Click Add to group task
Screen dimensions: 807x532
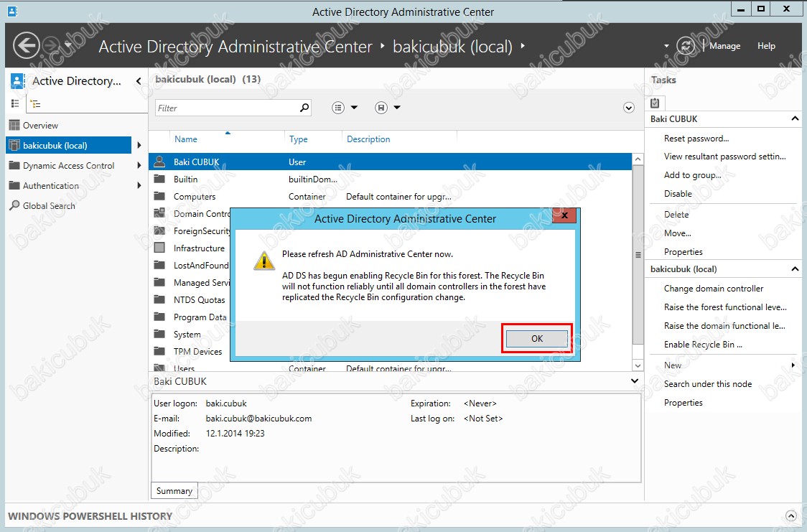point(692,175)
